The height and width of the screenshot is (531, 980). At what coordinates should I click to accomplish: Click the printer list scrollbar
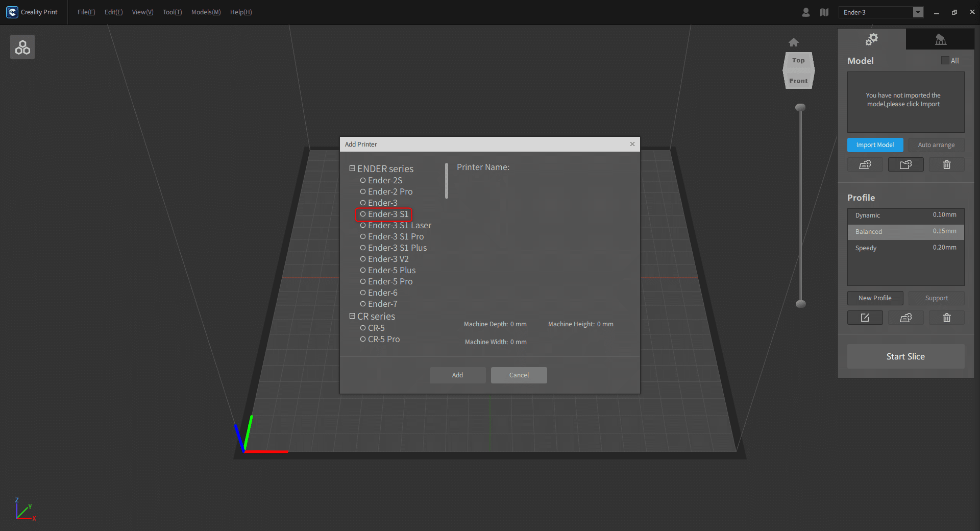(447, 181)
